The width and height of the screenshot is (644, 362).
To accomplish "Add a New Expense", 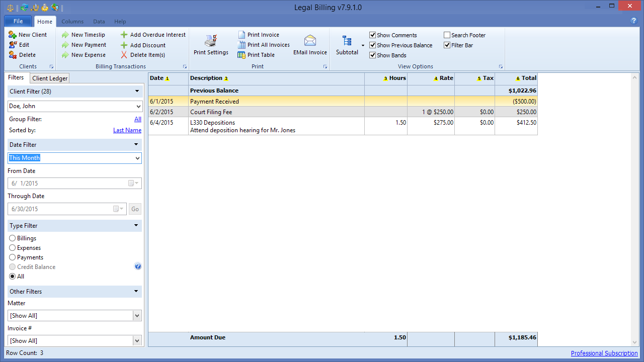I will [83, 55].
